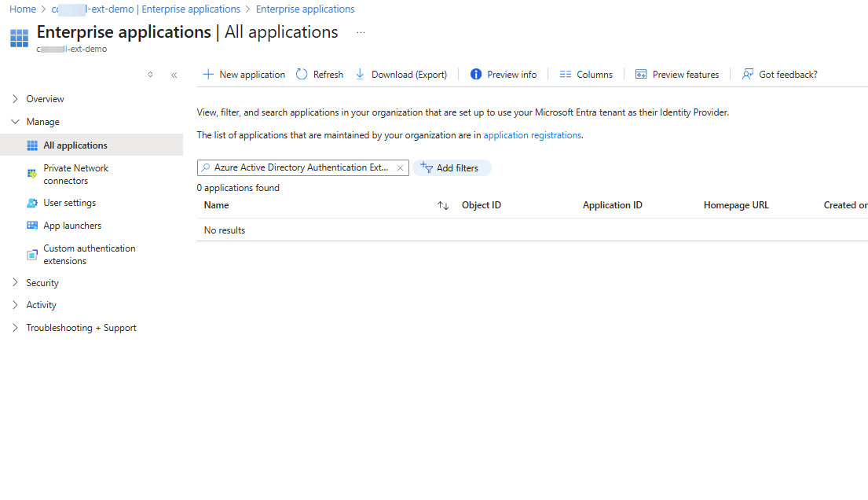Click the Preview features icon
Viewport: 868px width, 500px height.
pos(641,74)
